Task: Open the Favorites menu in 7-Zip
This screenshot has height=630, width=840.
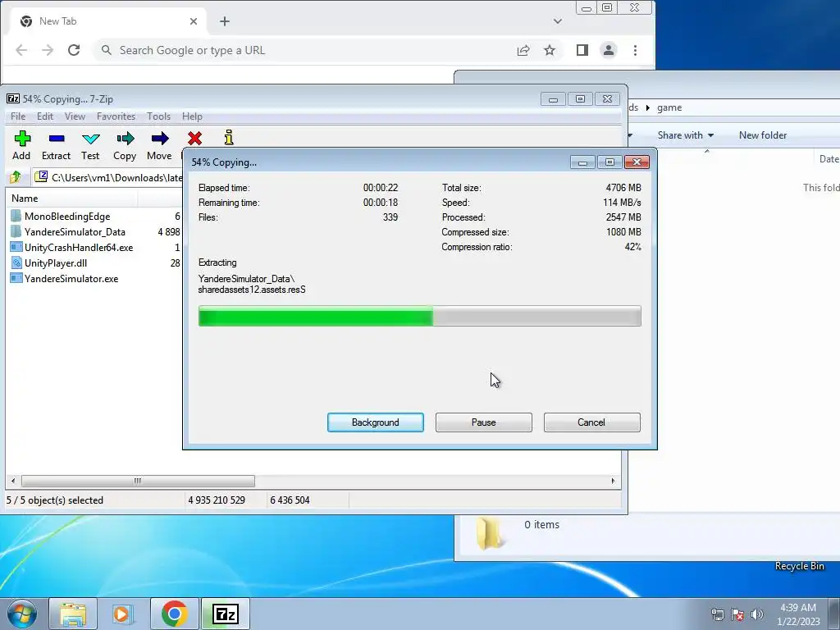Action: [116, 116]
